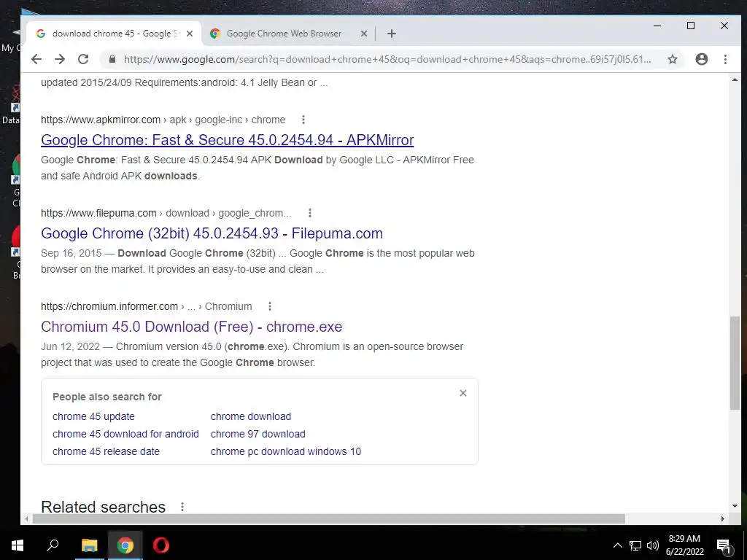Open Filepuma result options three-dot menu
747x560 pixels.
(x=309, y=213)
